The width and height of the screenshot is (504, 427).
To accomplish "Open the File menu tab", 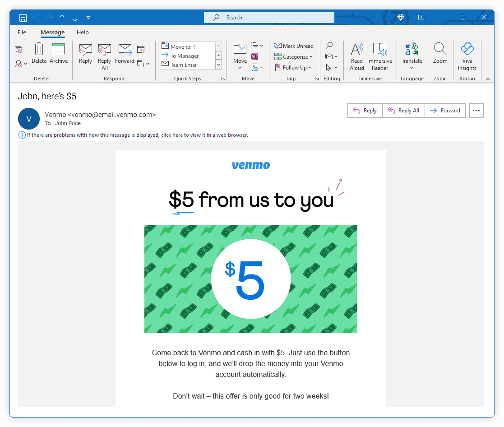I will click(22, 32).
